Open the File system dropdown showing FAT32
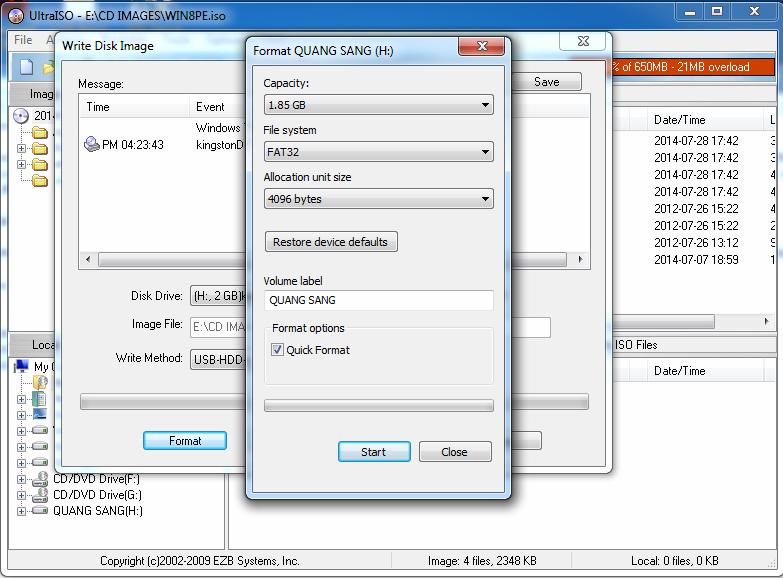The height and width of the screenshot is (578, 783). click(379, 152)
